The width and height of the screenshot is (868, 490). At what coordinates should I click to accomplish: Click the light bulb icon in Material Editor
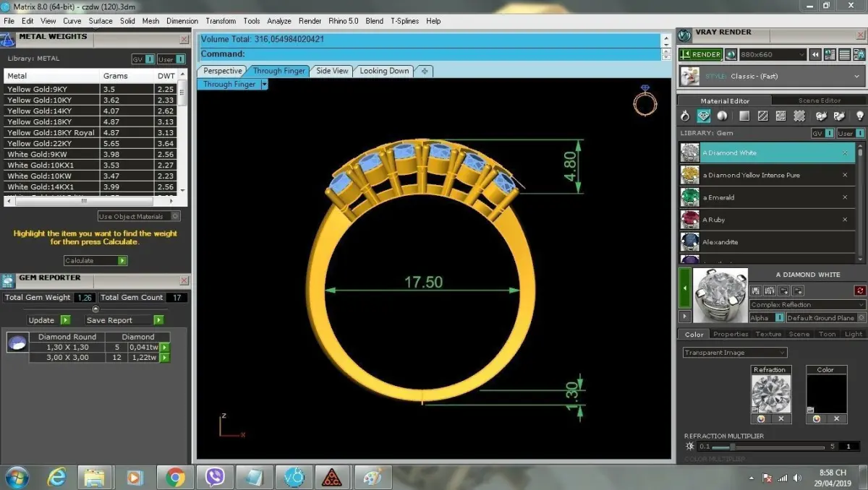point(859,116)
